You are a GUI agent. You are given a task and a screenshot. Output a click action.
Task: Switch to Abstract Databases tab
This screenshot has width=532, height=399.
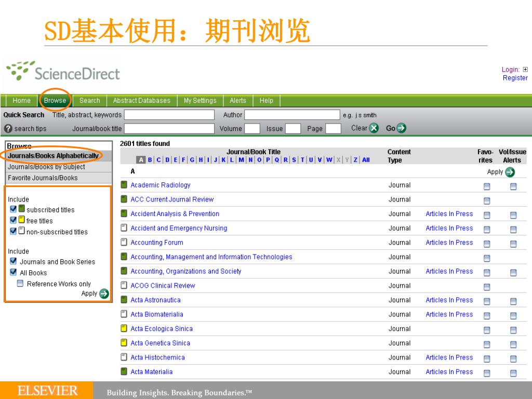click(141, 101)
